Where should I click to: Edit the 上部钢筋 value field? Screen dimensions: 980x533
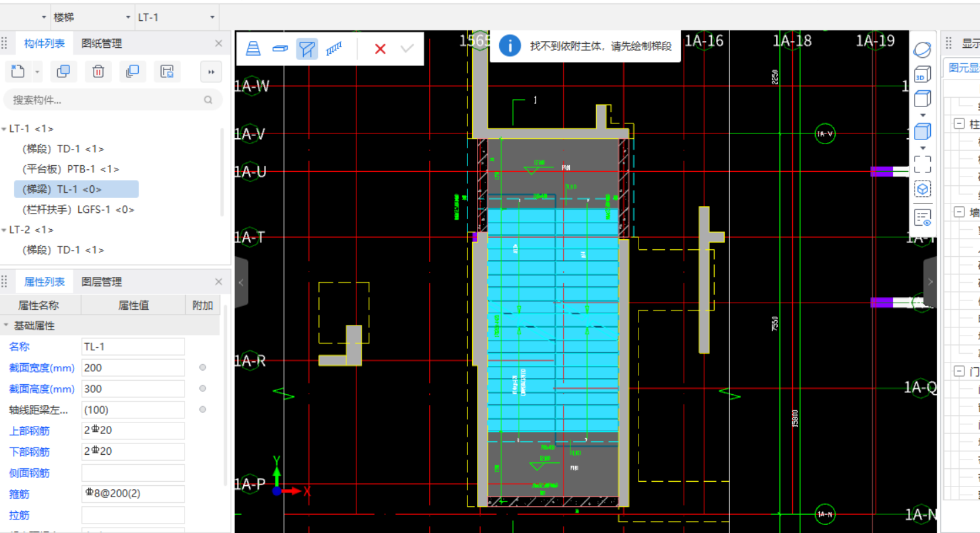click(x=133, y=431)
